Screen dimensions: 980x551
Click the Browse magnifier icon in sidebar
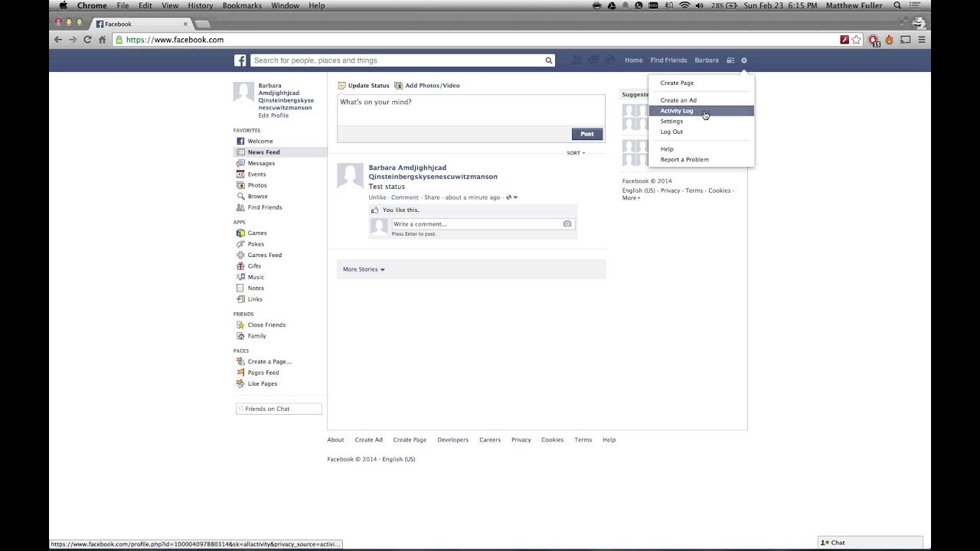click(x=240, y=196)
